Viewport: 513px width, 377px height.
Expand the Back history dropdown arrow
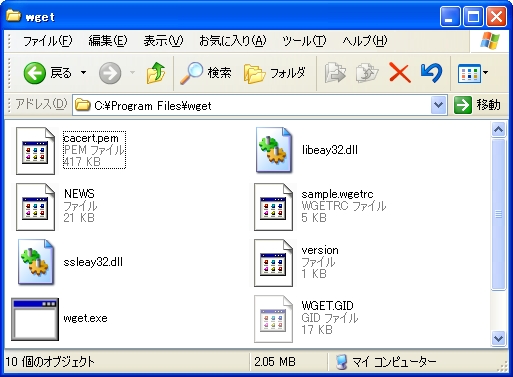83,72
